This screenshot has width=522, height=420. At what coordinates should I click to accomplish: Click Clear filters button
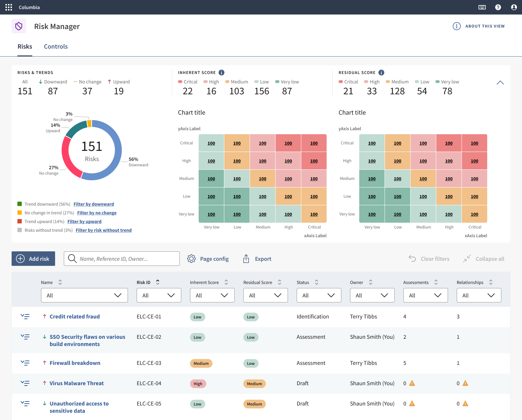(429, 259)
